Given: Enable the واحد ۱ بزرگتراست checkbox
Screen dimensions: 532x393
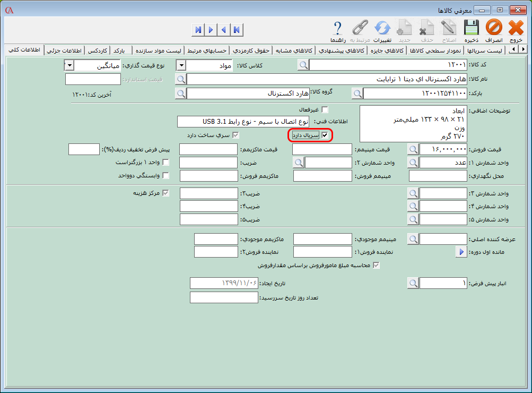Looking at the screenshot, I should point(165,163).
